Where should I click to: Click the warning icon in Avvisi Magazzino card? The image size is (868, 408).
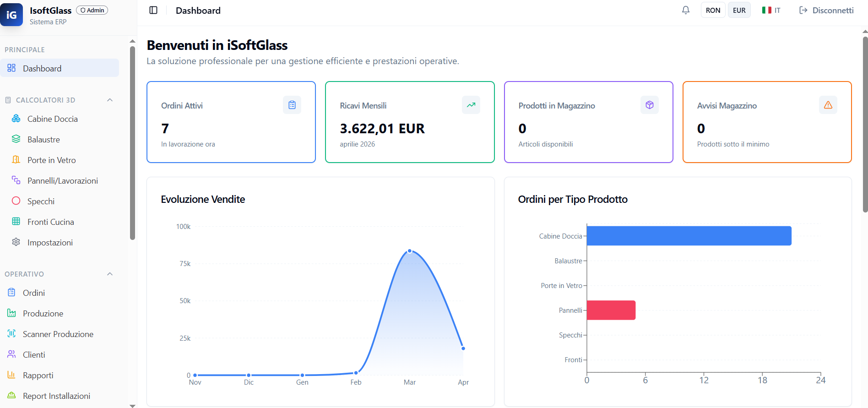pyautogui.click(x=828, y=105)
